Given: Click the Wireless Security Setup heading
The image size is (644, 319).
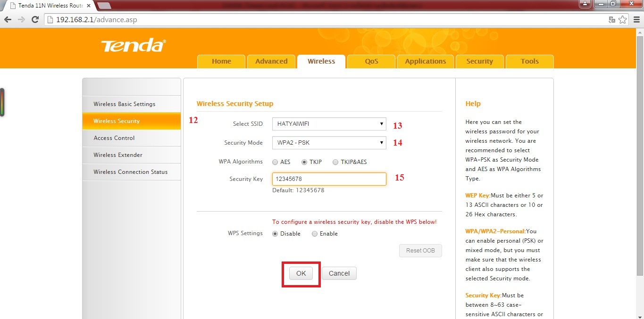Looking at the screenshot, I should point(235,104).
